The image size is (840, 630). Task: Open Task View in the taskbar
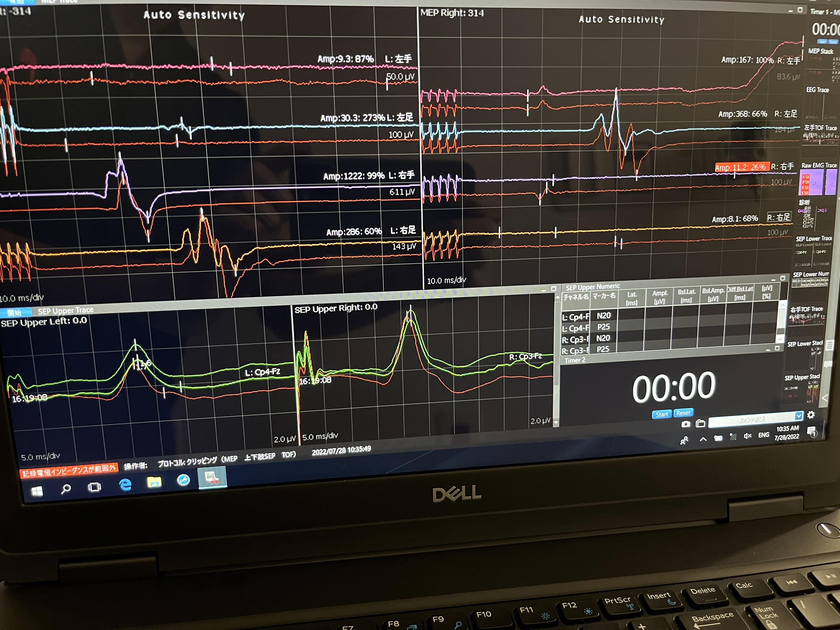click(x=95, y=487)
